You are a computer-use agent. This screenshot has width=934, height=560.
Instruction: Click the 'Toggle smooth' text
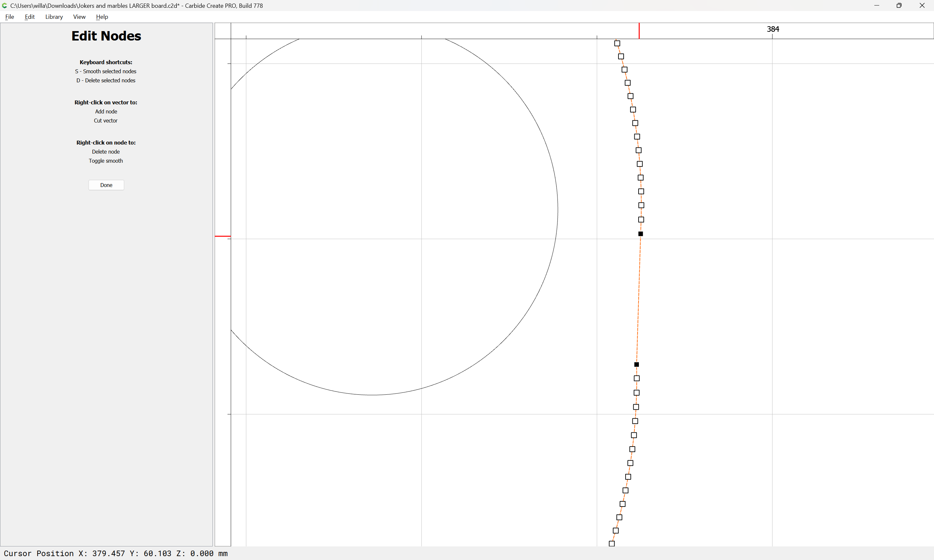tap(106, 161)
